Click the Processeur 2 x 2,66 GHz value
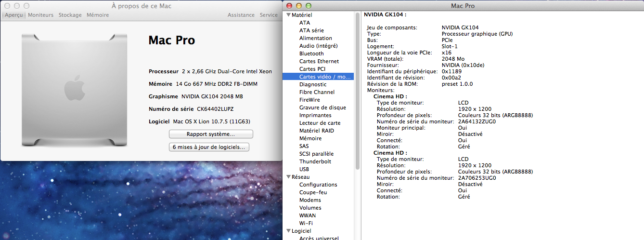This screenshot has width=644, height=240. [x=227, y=71]
